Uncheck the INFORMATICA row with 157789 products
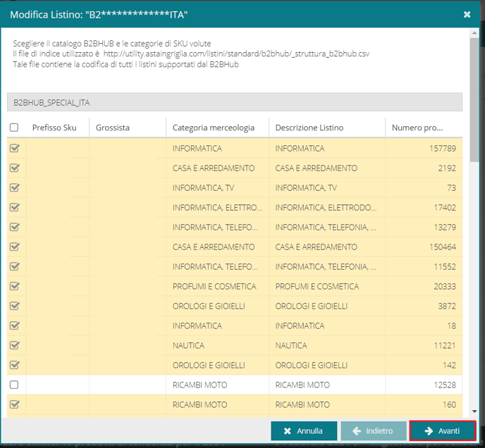485x448 pixels. point(14,148)
